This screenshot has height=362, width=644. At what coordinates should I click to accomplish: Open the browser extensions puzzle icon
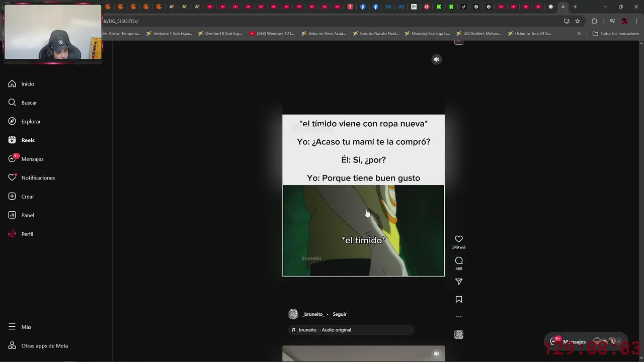(595, 21)
